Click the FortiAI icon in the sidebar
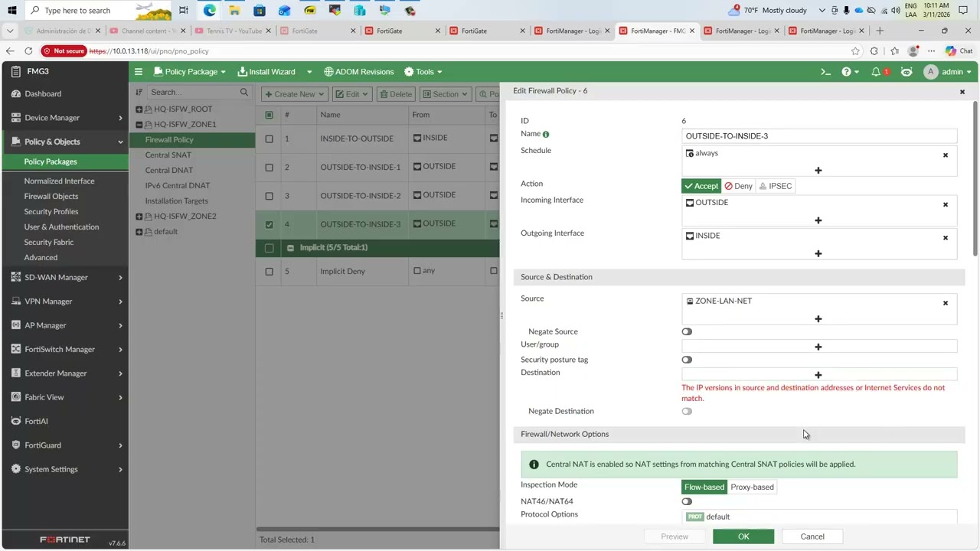980x551 pixels. tap(16, 421)
